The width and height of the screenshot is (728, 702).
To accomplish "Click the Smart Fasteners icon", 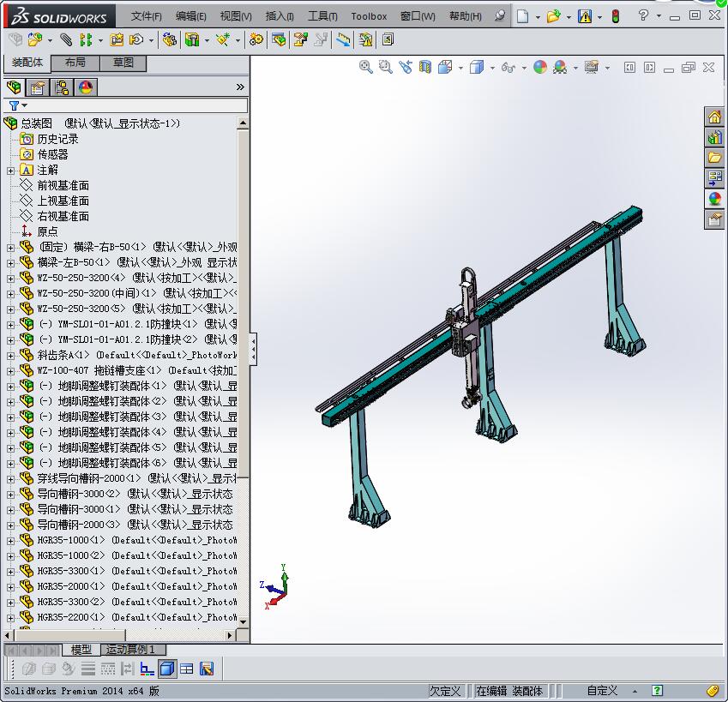I will pyautogui.click(x=117, y=40).
